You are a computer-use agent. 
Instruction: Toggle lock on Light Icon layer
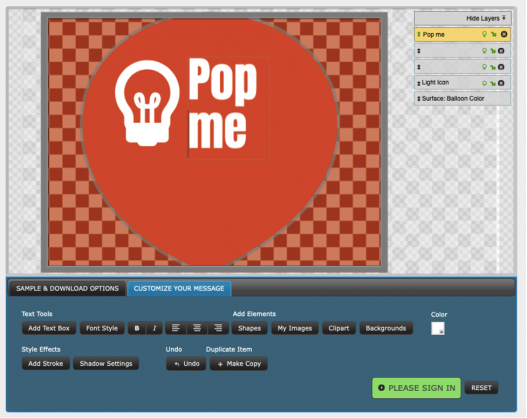click(x=493, y=83)
